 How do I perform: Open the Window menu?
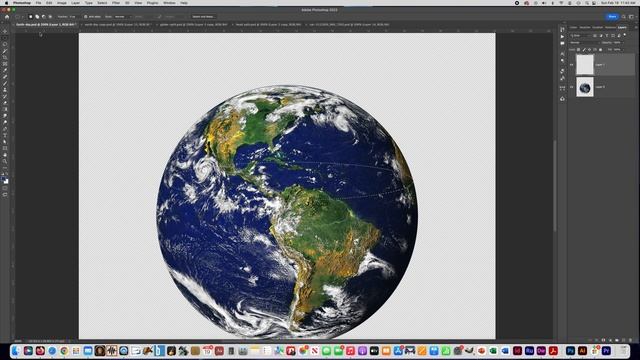coord(169,3)
